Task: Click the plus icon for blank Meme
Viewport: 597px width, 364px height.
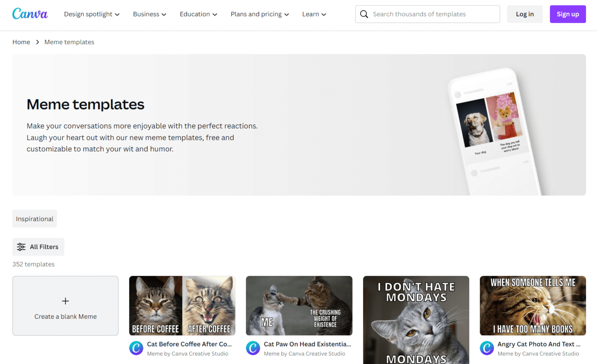Action: (x=65, y=301)
